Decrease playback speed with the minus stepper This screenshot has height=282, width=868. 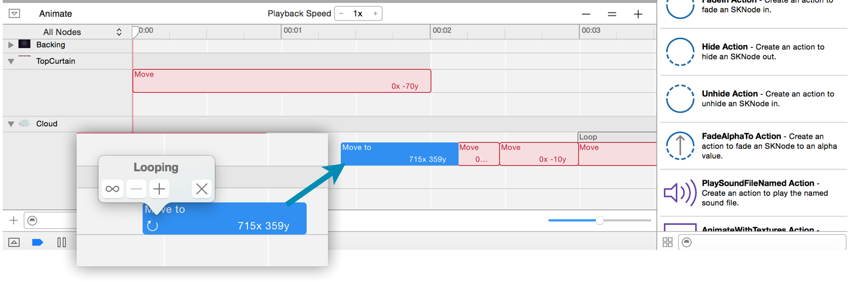click(342, 14)
